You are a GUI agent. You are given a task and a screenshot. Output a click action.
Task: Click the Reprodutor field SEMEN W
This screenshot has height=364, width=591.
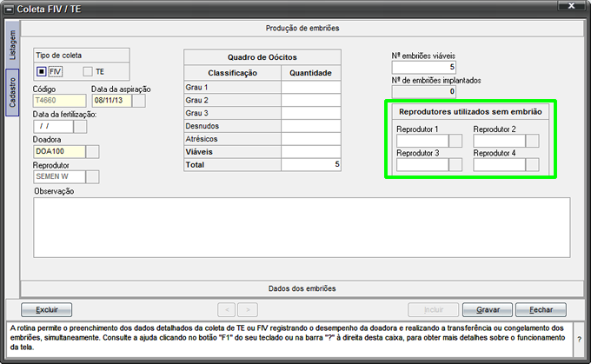tap(60, 176)
